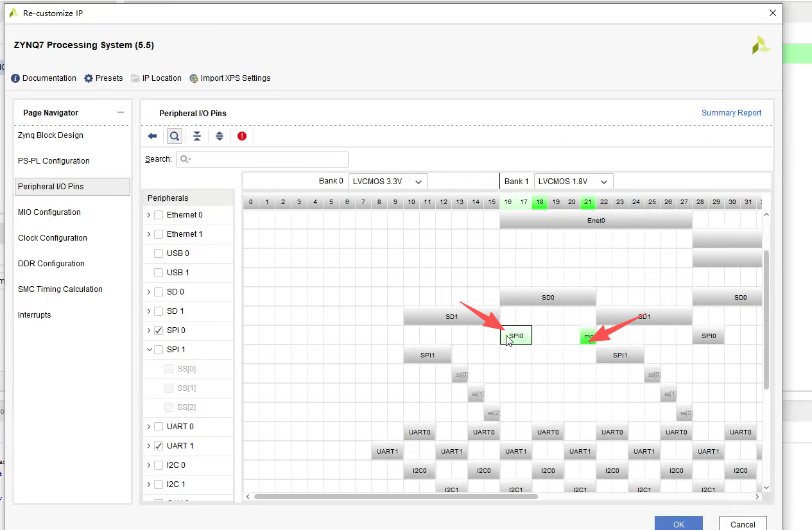Enable the Ethernet 1 checkbox
The width and height of the screenshot is (812, 530).
coord(159,234)
